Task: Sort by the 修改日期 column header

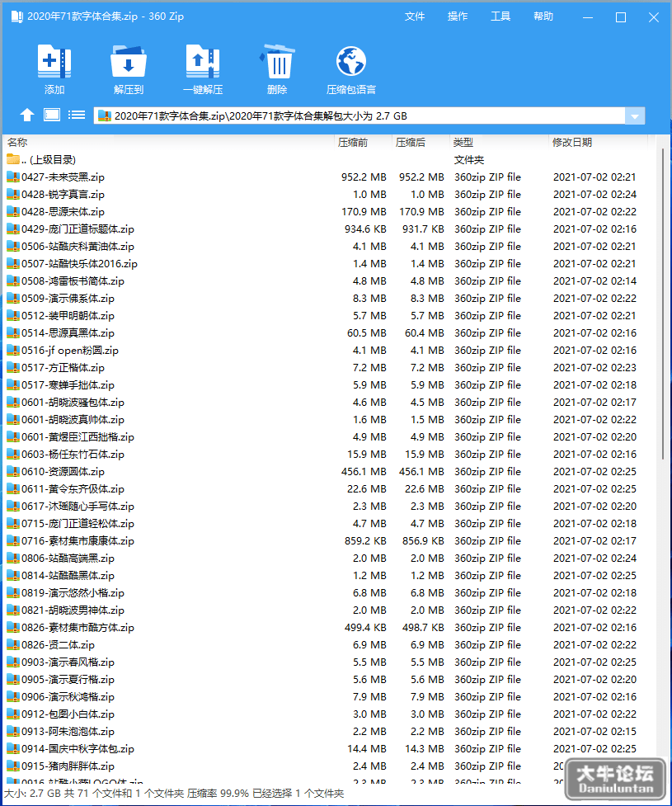Action: point(598,143)
